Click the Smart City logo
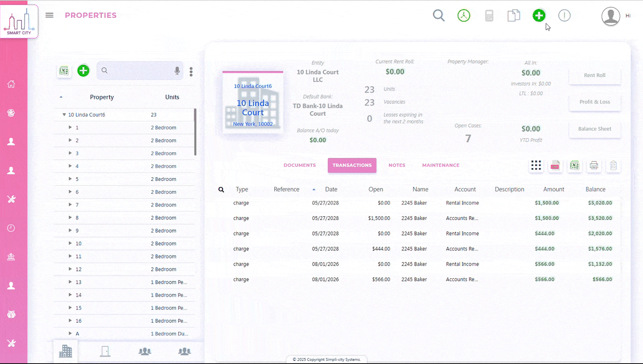 tap(19, 21)
